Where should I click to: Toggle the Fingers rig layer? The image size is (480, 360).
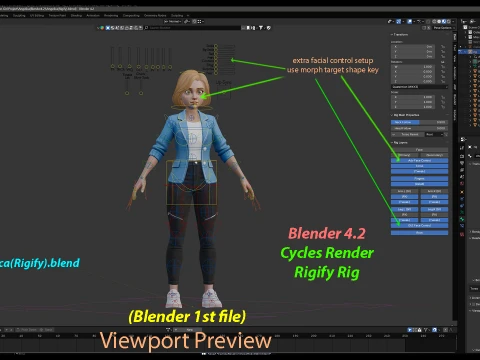pyautogui.click(x=419, y=178)
